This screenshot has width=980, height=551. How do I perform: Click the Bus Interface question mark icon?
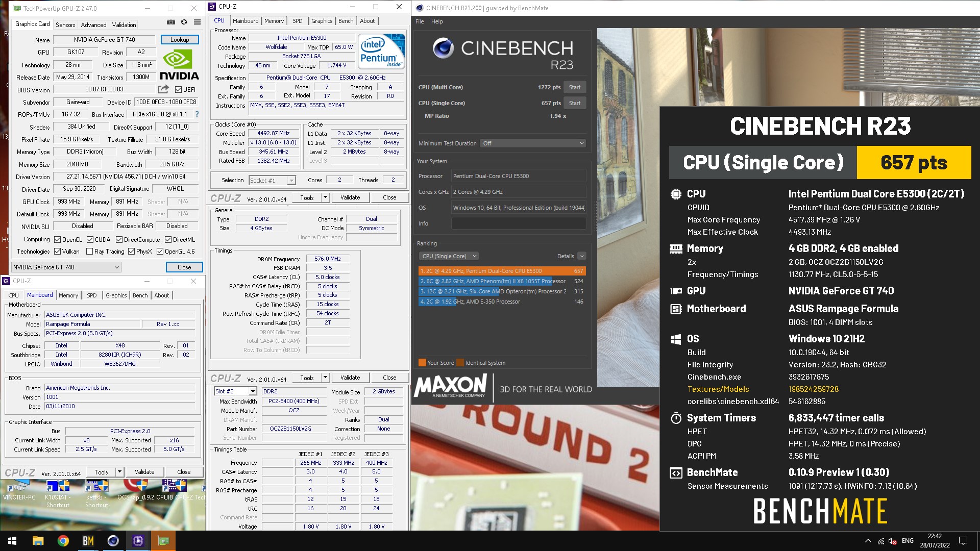point(197,114)
